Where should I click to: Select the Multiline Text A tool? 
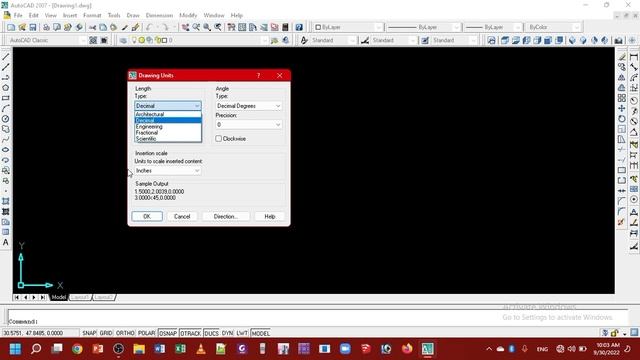6,242
